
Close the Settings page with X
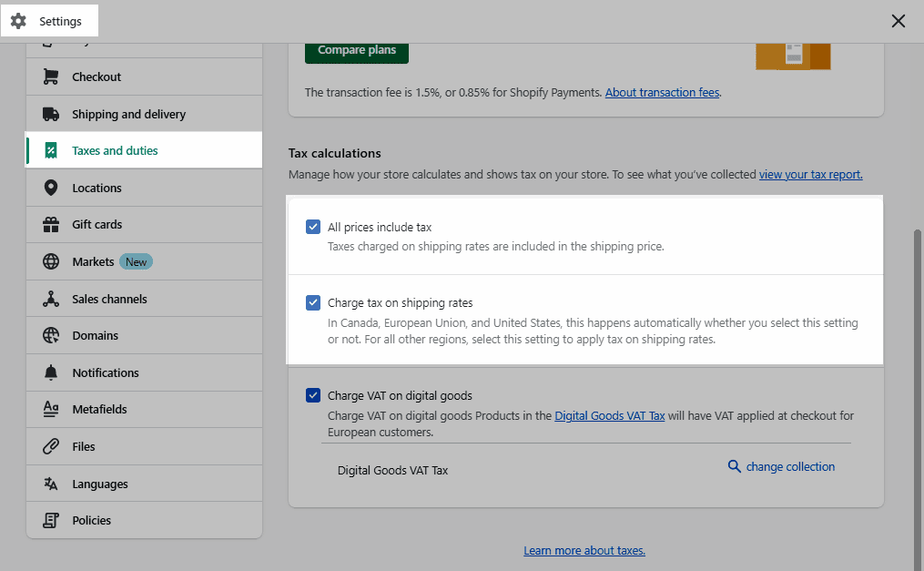(x=899, y=21)
